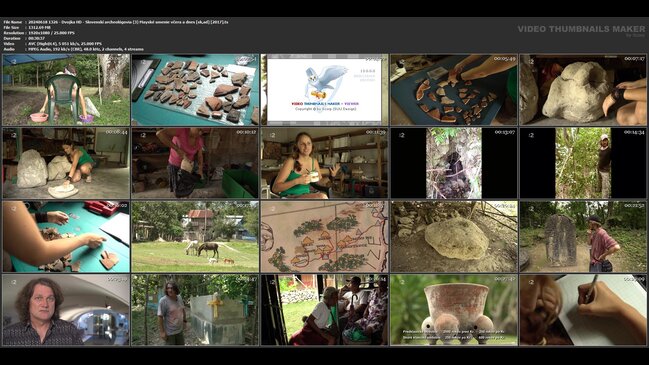Viewport: 649px width, 365px height.
Task: Select the hand-drawn village map thumbnail
Action: pos(324,237)
